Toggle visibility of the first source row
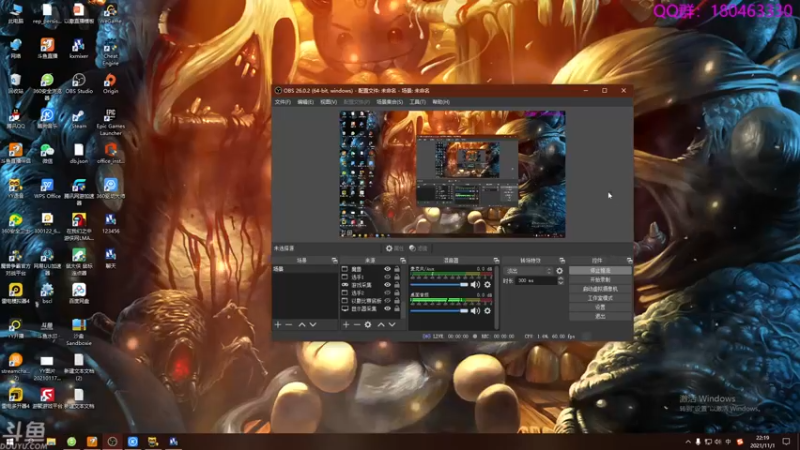The width and height of the screenshot is (800, 450). [387, 269]
